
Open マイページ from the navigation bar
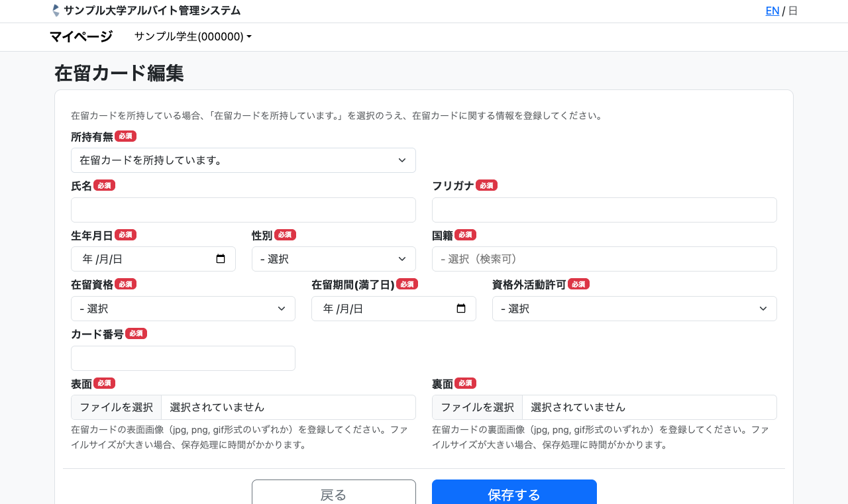point(81,36)
